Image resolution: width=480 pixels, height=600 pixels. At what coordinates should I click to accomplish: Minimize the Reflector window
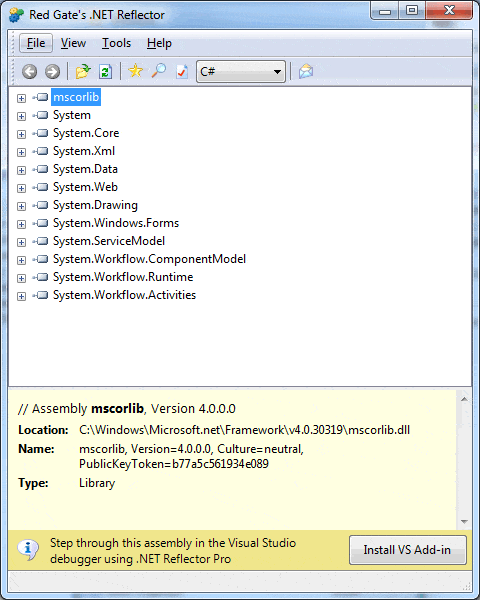[385, 10]
